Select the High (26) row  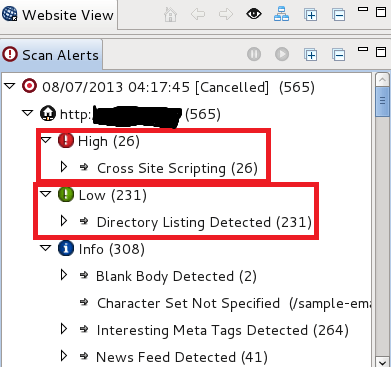[109, 141]
